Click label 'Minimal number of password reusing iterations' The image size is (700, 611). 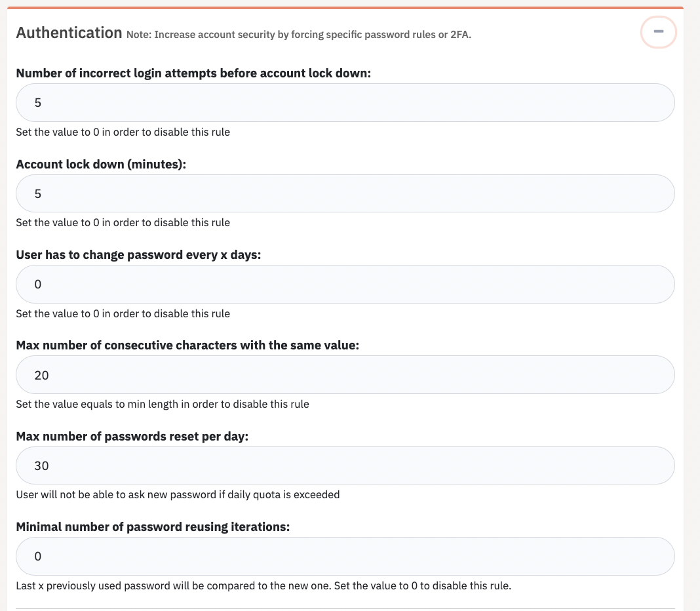[153, 527]
